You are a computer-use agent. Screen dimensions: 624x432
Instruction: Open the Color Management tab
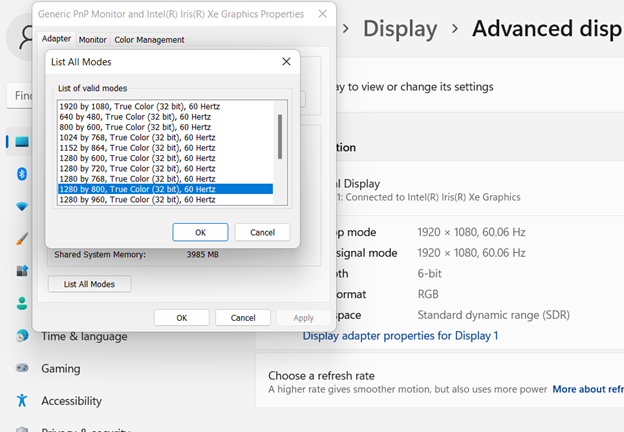pyautogui.click(x=149, y=40)
